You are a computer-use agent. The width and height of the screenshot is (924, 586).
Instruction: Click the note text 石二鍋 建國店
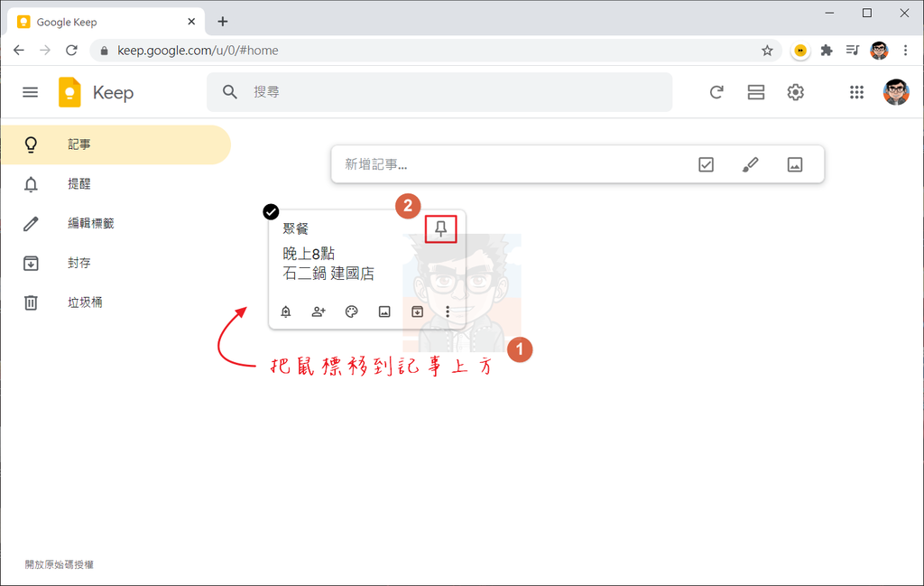(x=328, y=274)
